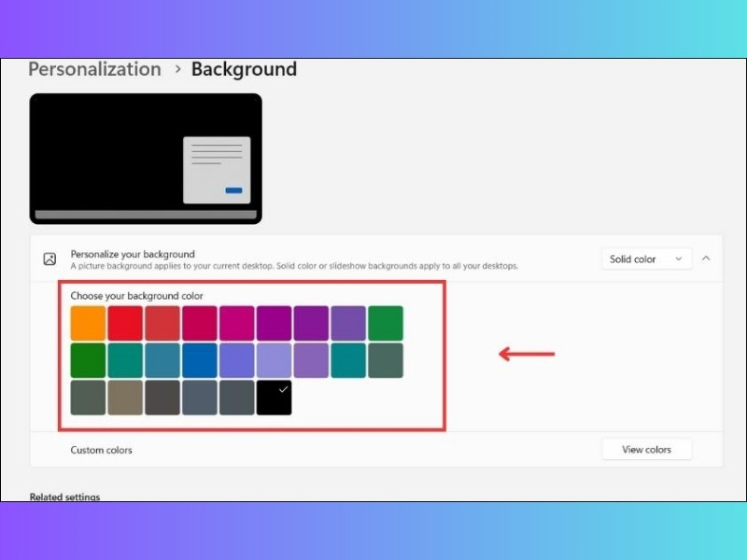Click the View colors button
747x560 pixels.
point(646,450)
